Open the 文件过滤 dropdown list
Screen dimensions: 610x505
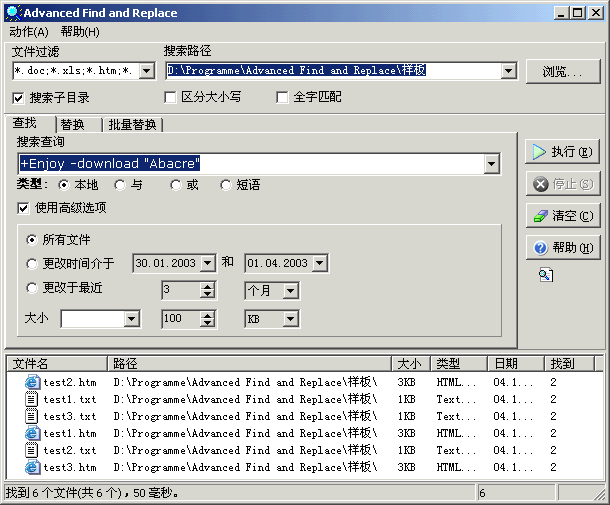pyautogui.click(x=147, y=71)
